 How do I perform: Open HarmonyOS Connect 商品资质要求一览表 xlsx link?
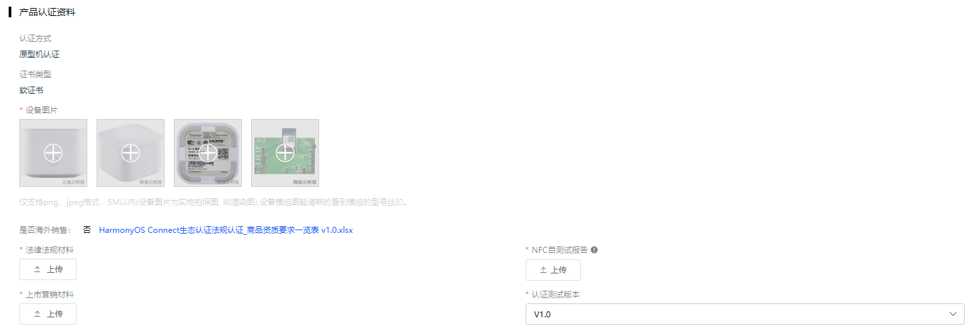tap(226, 230)
